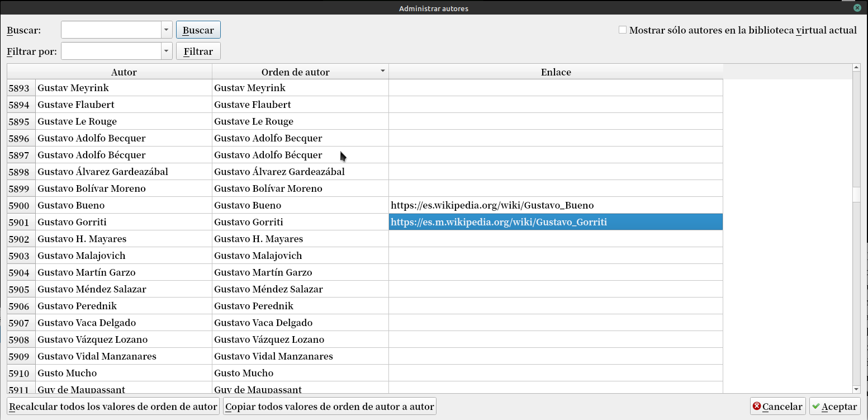Select 'Gustavo Bueno' in the Autor column
The image size is (868, 420).
(x=124, y=205)
